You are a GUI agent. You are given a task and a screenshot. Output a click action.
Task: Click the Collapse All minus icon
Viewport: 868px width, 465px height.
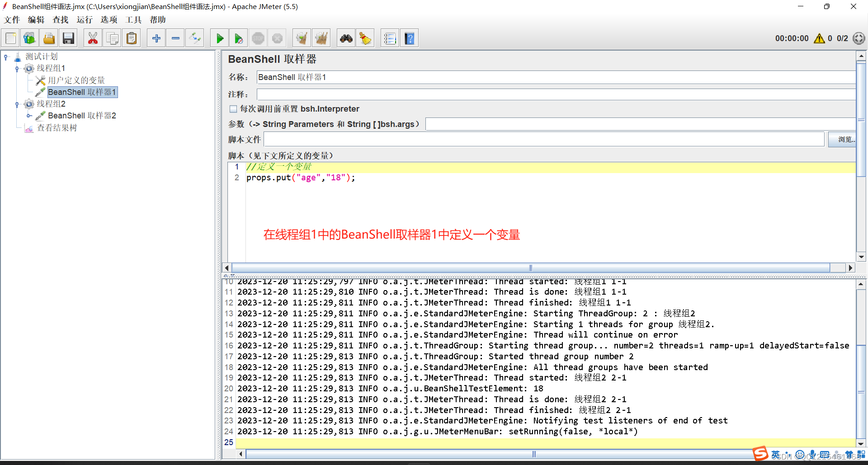pos(175,38)
